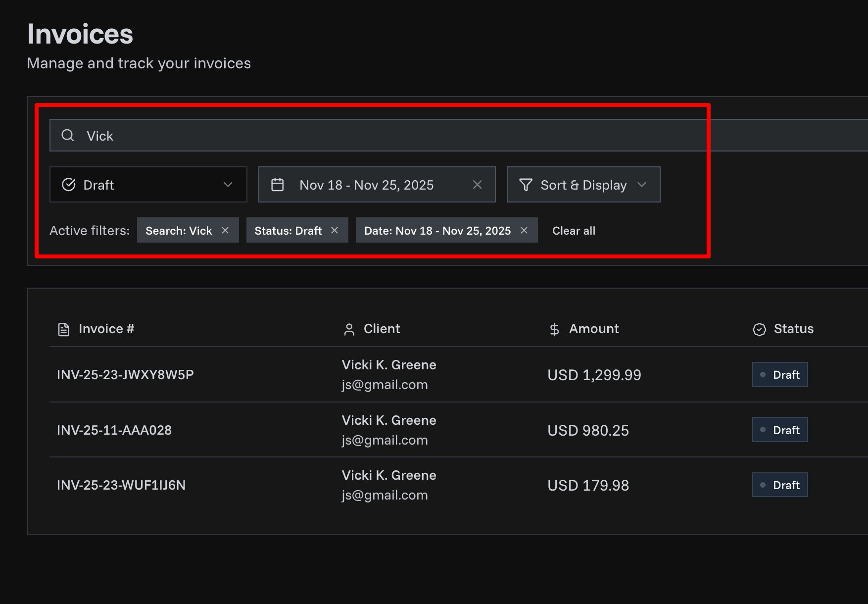Click the person icon beside Client header
Image resolution: width=868 pixels, height=604 pixels.
(x=349, y=329)
